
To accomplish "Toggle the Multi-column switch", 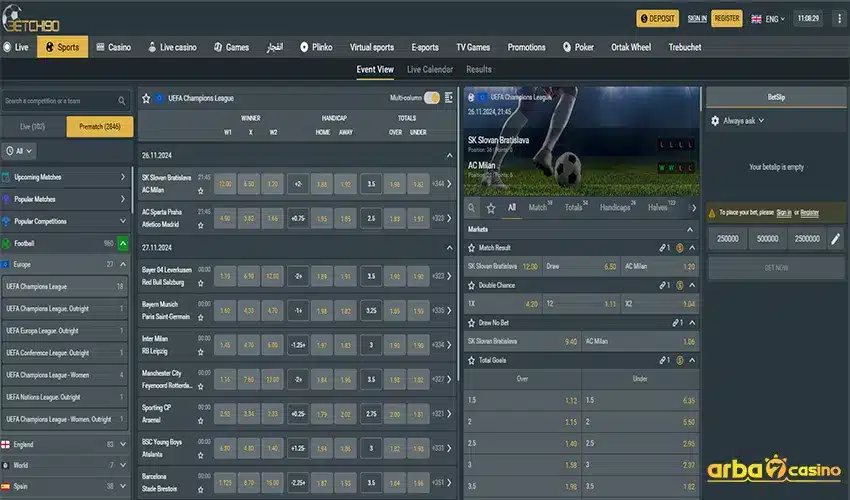I will coord(432,98).
